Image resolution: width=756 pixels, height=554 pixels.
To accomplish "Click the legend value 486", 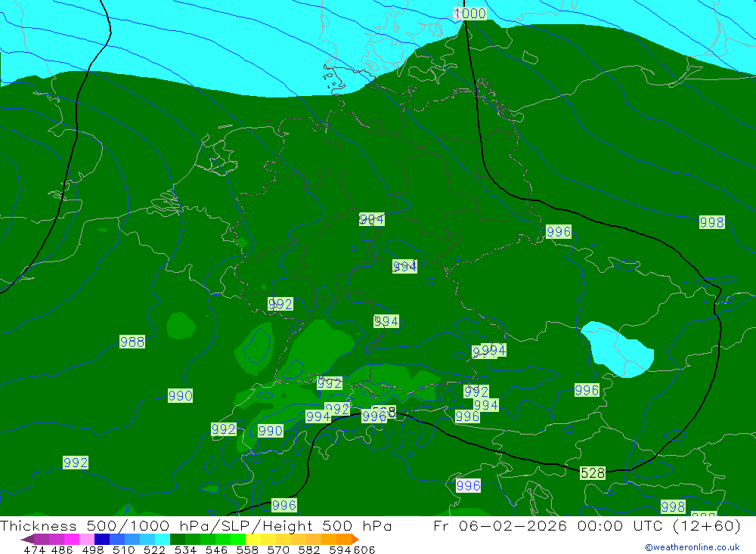I will (x=62, y=549).
